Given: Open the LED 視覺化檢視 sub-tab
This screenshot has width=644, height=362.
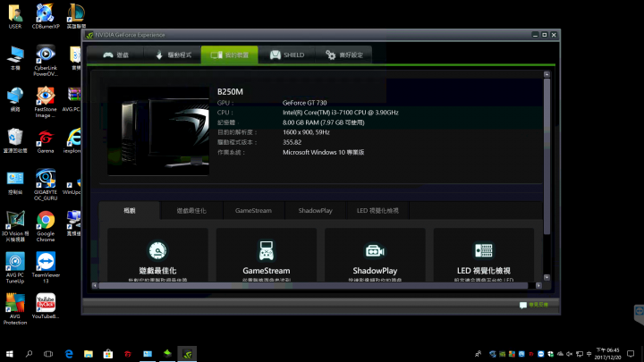Looking at the screenshot, I should (x=377, y=211).
